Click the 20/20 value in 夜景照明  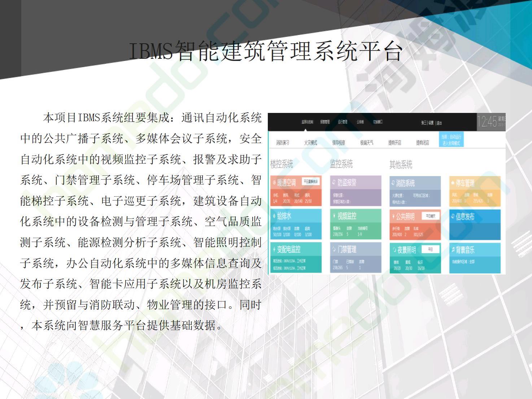point(397,268)
